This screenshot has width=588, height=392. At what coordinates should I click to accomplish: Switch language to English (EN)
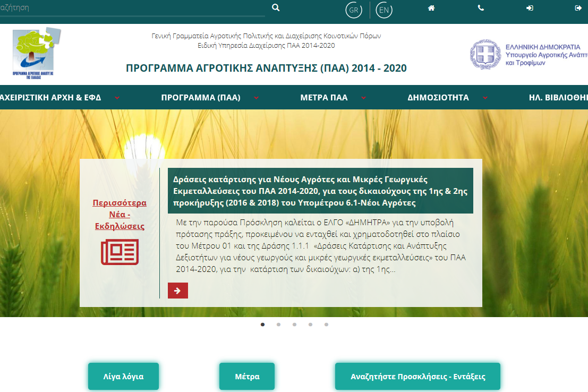point(384,10)
